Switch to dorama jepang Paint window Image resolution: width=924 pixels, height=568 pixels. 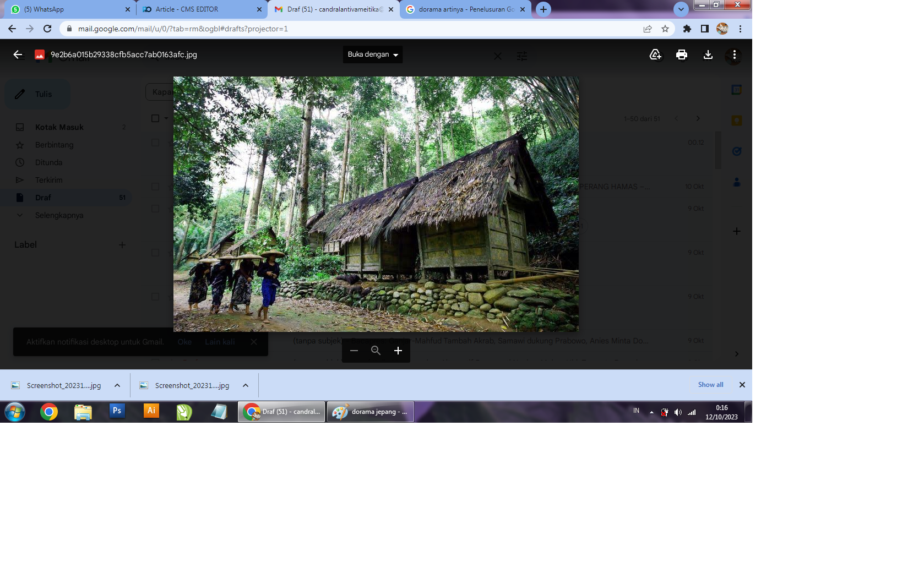(x=371, y=412)
